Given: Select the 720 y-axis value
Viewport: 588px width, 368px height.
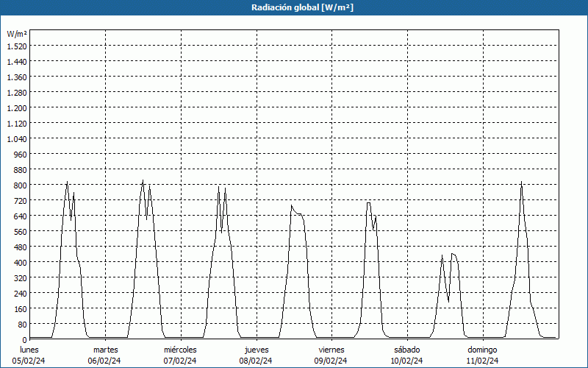Looking at the screenshot, I should pyautogui.click(x=20, y=200).
